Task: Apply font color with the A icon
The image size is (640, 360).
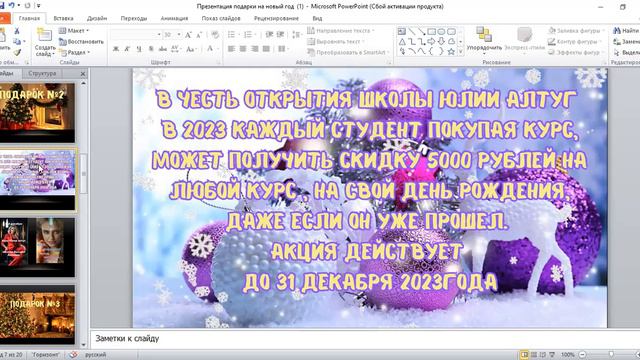Action: 210,49
